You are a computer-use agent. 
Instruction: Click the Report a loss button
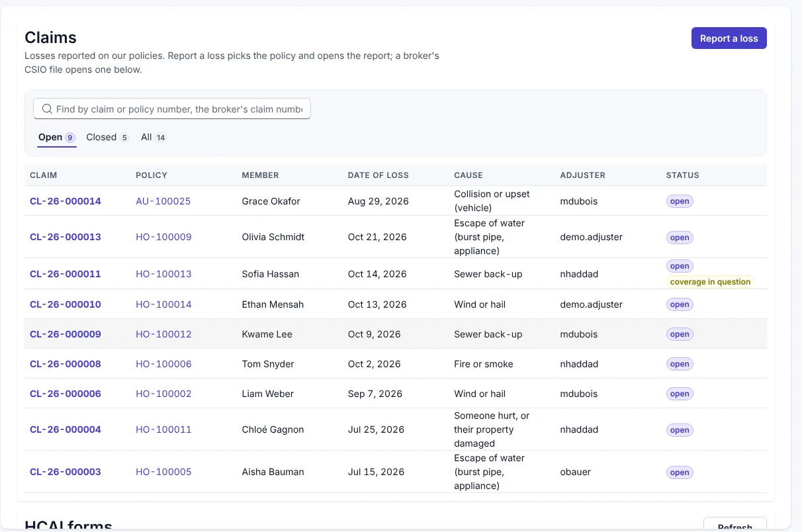coord(729,38)
